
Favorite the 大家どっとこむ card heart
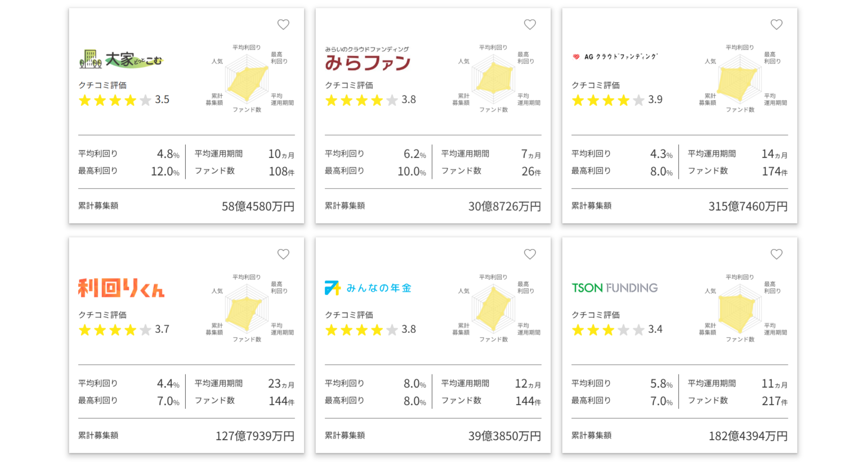283,24
